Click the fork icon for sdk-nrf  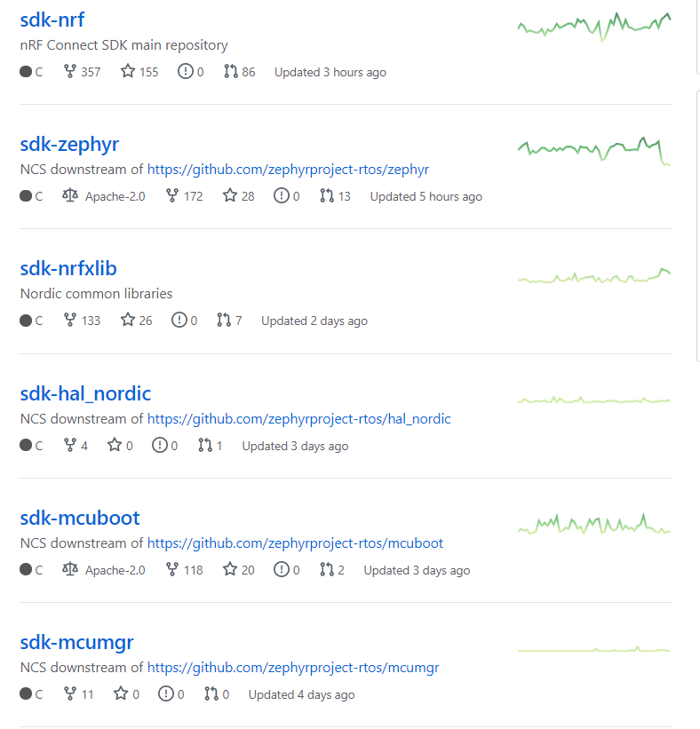pyautogui.click(x=70, y=72)
